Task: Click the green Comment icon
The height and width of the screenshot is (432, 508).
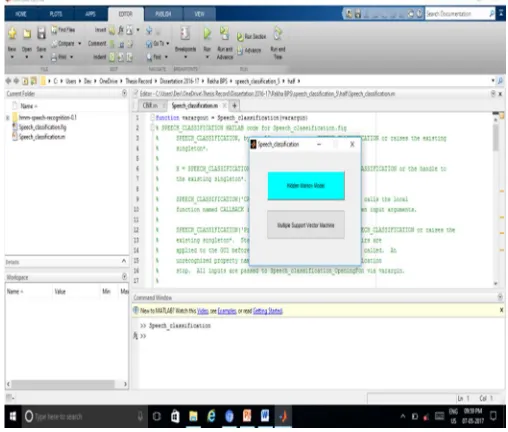Action: (112, 44)
